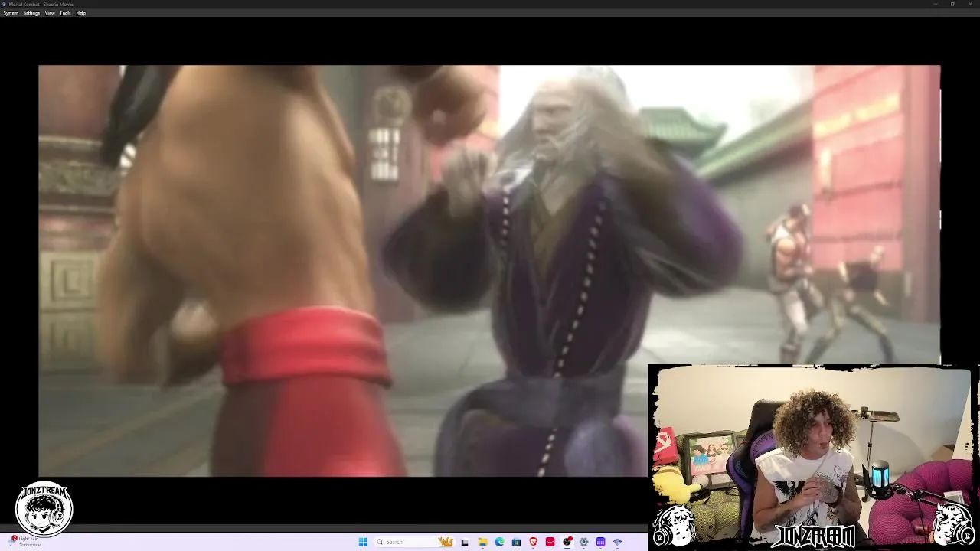Open the View menu
Image resolution: width=980 pixels, height=551 pixels.
(50, 13)
